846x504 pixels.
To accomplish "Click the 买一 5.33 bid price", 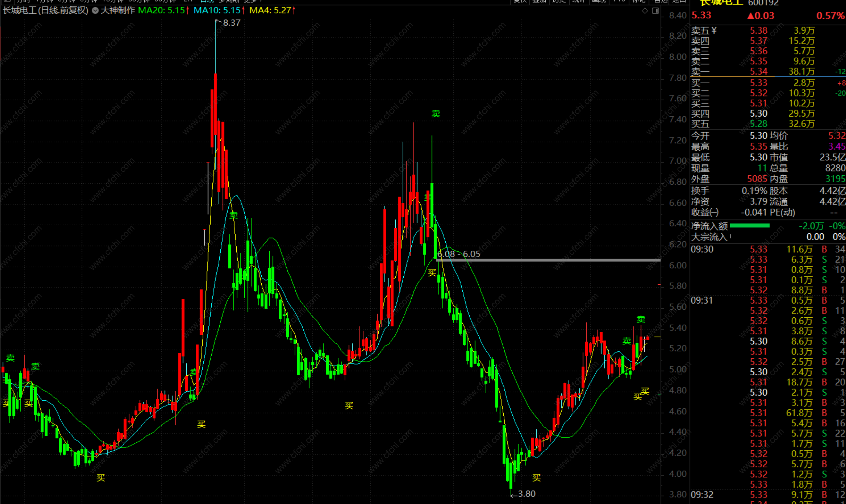I will coord(759,83).
